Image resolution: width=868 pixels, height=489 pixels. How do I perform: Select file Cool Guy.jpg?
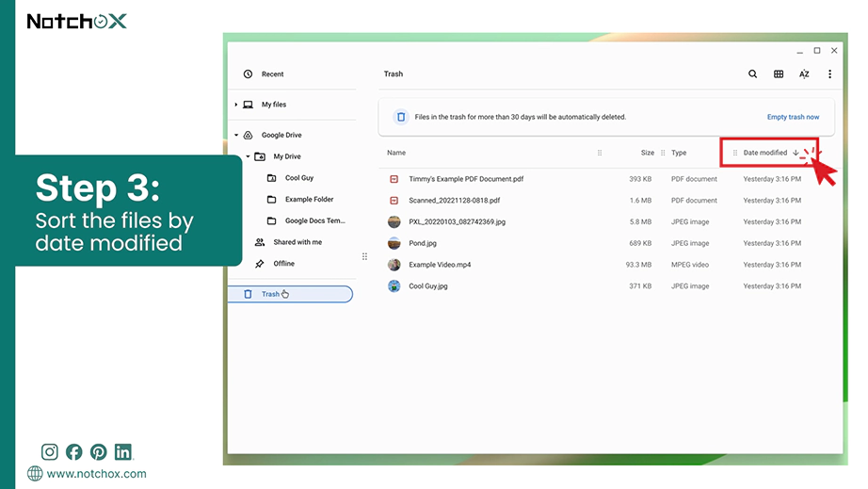click(x=428, y=285)
